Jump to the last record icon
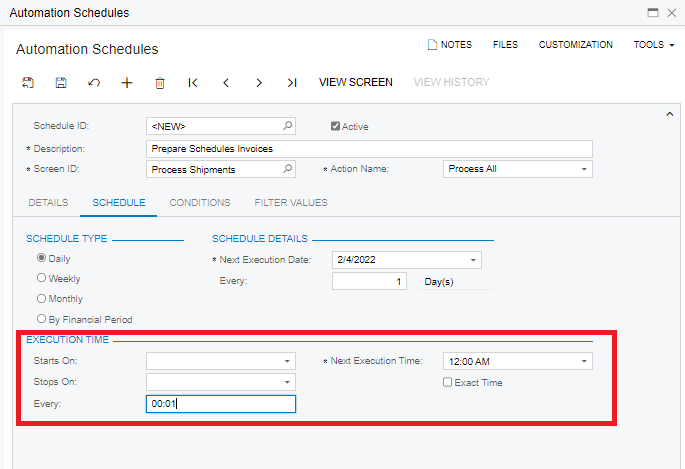This screenshot has height=469, width=685. tap(292, 83)
